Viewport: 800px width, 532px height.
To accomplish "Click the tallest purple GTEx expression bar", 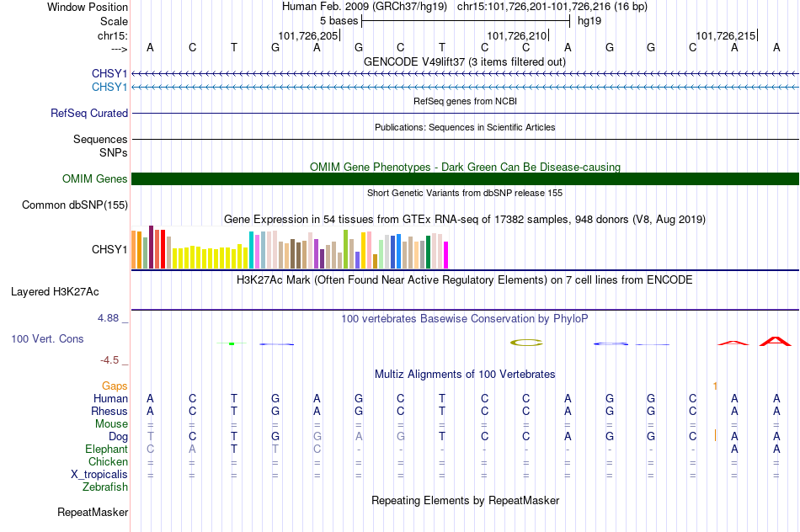I will coord(151,247).
